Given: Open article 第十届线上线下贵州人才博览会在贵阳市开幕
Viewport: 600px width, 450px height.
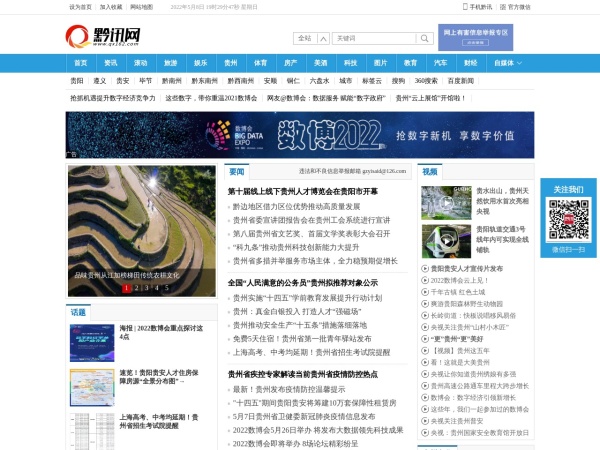Looking at the screenshot, I should tap(303, 191).
